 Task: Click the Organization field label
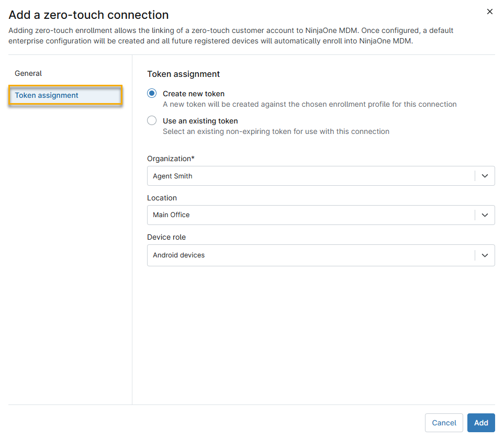click(x=171, y=159)
